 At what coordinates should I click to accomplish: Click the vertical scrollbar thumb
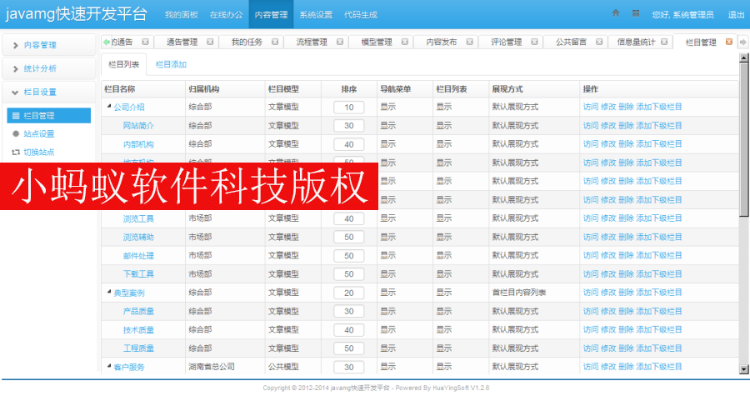744,140
